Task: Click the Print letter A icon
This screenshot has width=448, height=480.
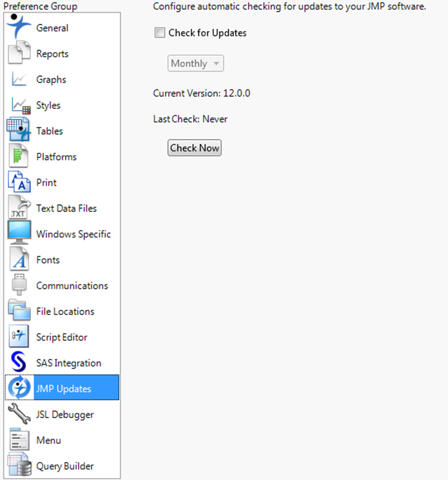Action: 19,182
